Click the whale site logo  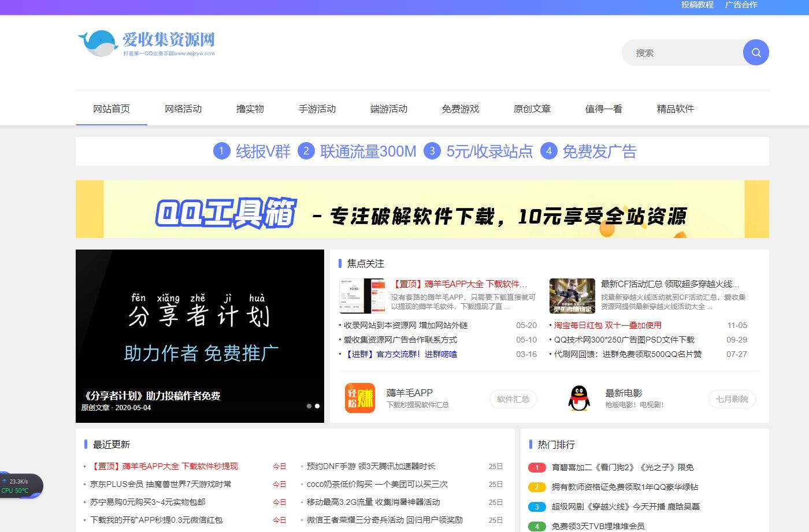tap(146, 43)
